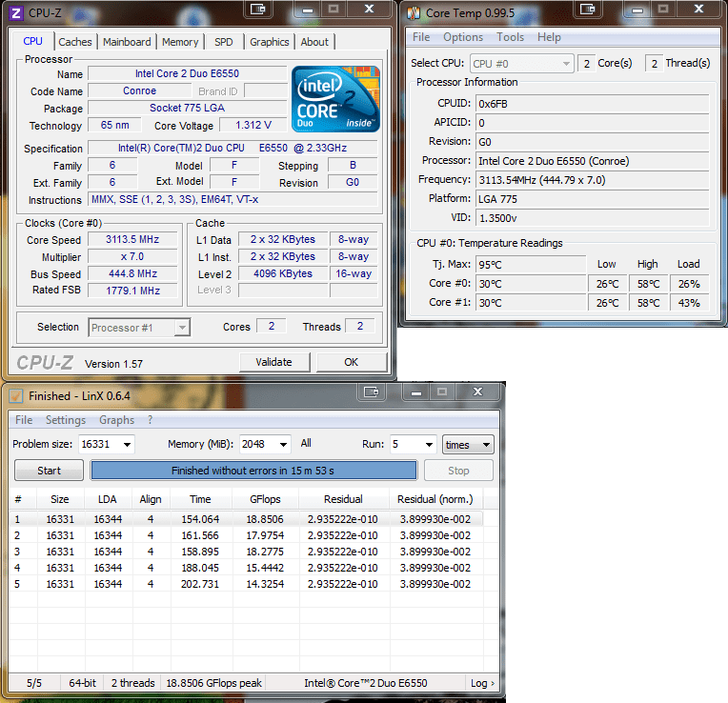Open the SPD tab
The image size is (728, 703).
[223, 42]
